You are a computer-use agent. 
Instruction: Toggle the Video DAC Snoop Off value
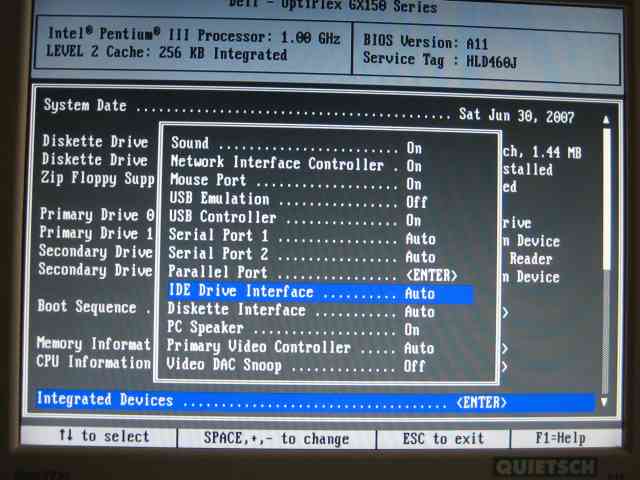[x=414, y=366]
